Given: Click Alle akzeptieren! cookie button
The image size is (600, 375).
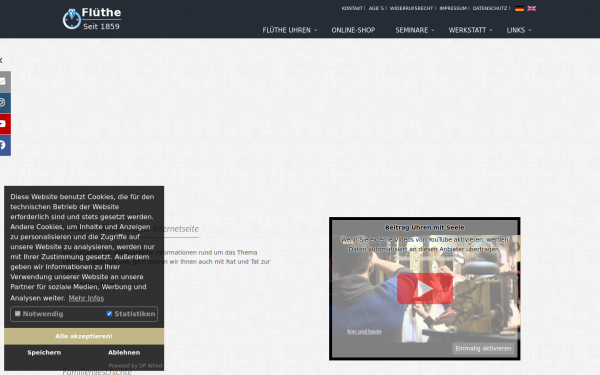Looking at the screenshot, I should (84, 336).
